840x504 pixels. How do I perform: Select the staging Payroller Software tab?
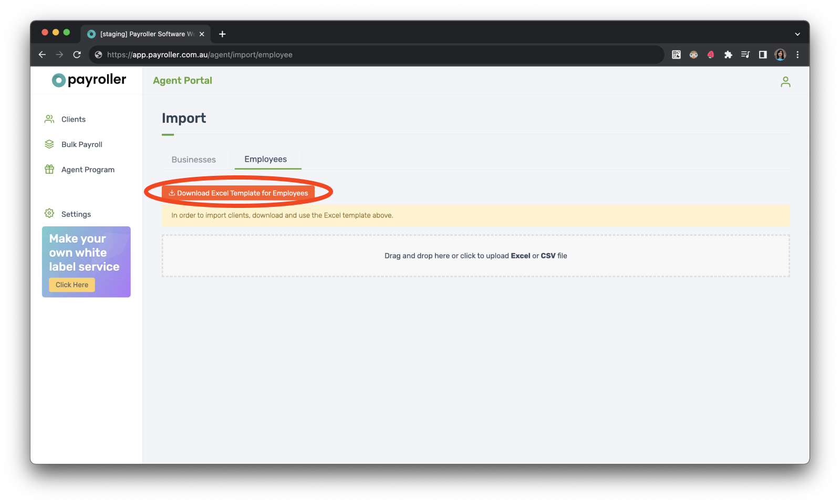tap(146, 34)
